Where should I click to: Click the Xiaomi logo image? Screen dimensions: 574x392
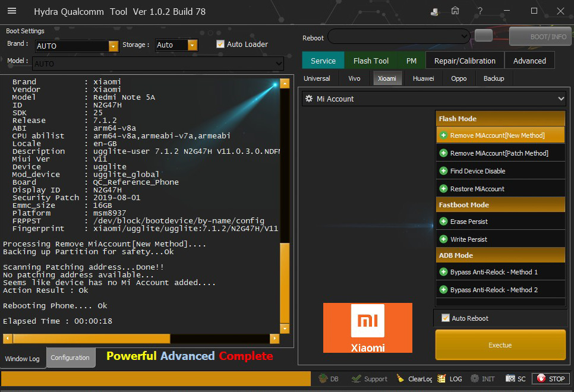click(368, 328)
